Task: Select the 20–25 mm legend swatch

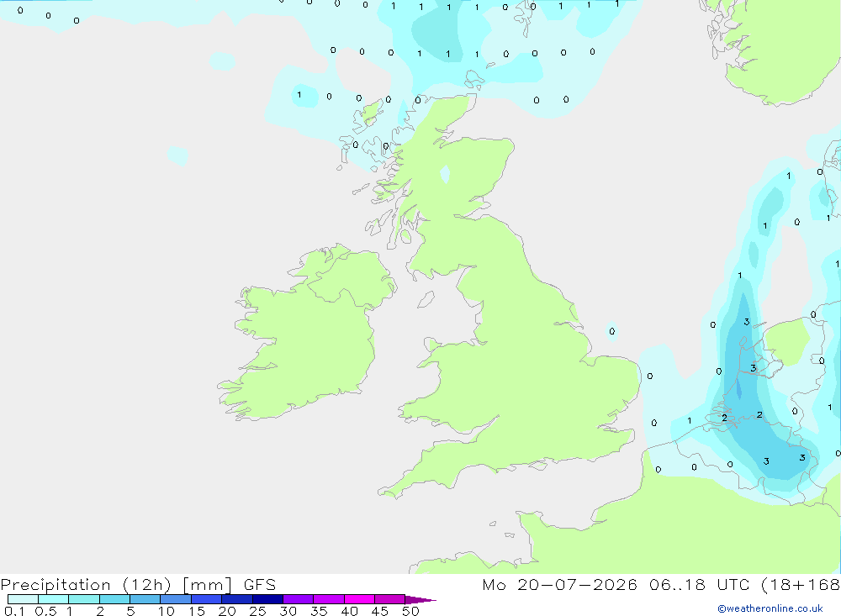Action: [x=237, y=599]
